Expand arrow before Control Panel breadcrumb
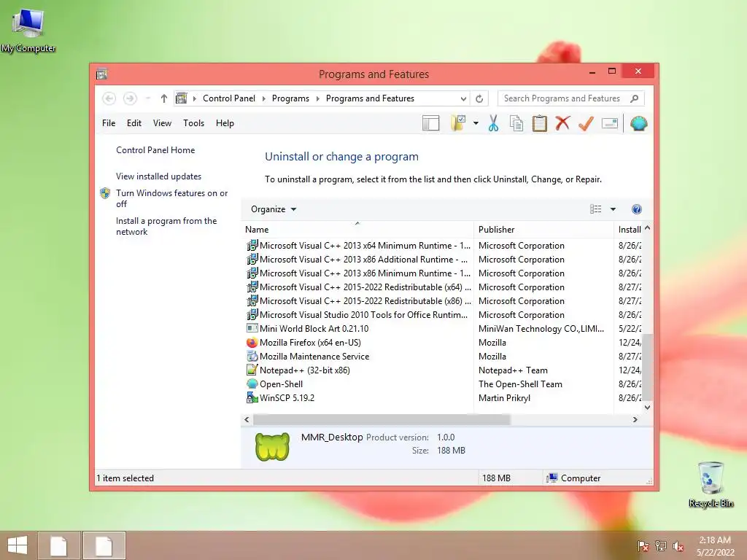The image size is (747, 560). 194,98
